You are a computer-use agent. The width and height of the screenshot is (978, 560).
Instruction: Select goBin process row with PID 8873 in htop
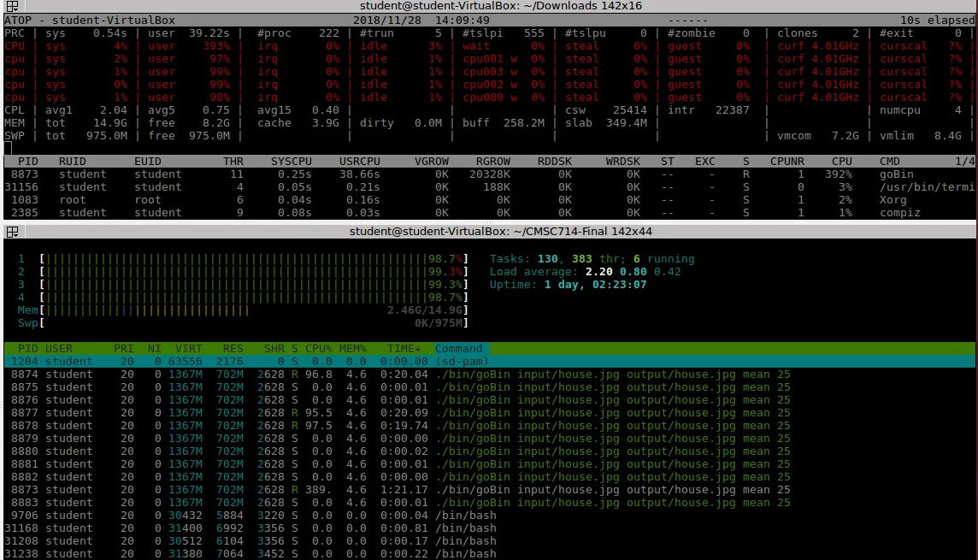click(490, 490)
